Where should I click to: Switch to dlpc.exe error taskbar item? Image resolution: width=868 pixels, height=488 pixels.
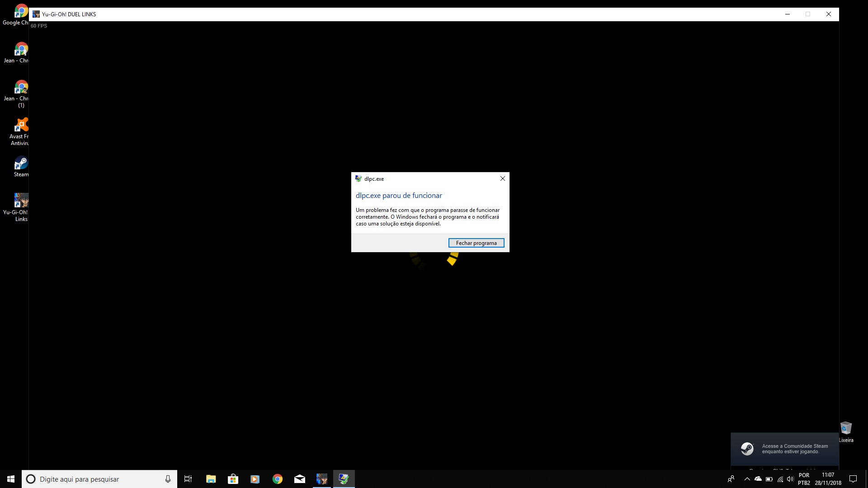(344, 479)
